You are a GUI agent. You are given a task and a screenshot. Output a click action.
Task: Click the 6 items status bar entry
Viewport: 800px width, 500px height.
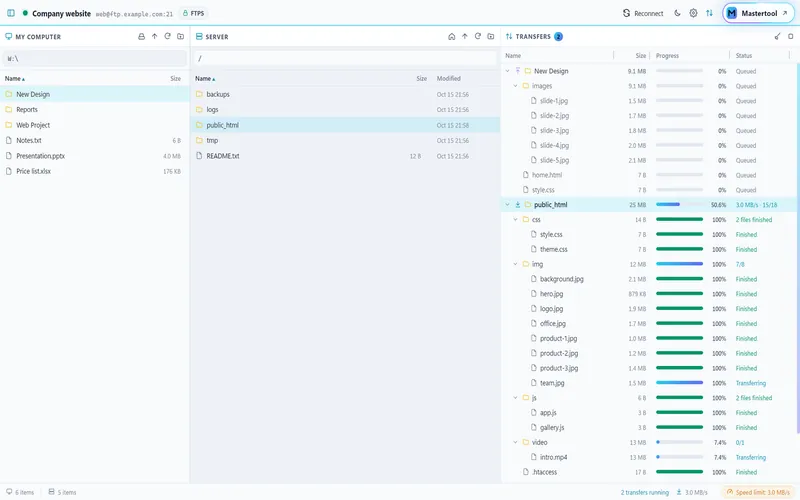point(20,492)
